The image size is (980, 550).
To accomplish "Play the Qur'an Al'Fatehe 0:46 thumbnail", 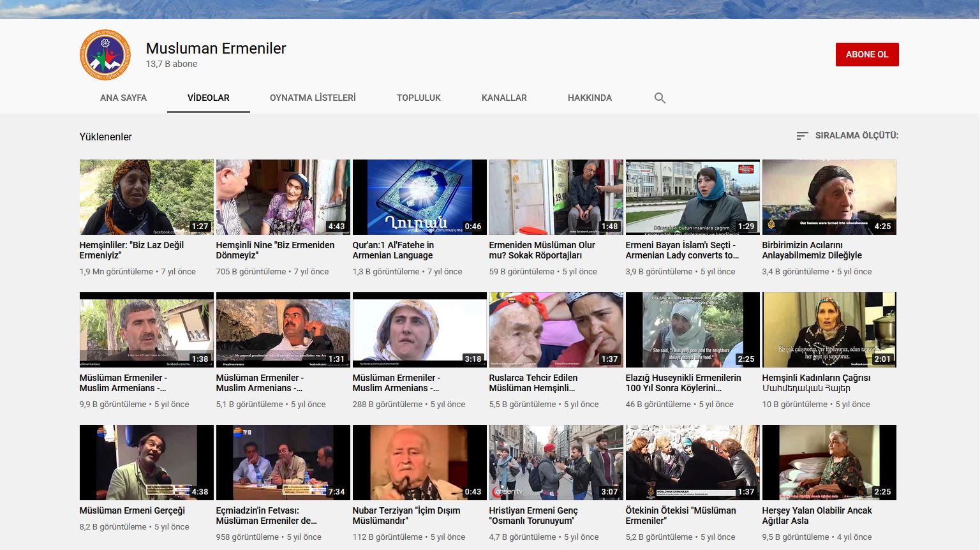I will pyautogui.click(x=420, y=197).
